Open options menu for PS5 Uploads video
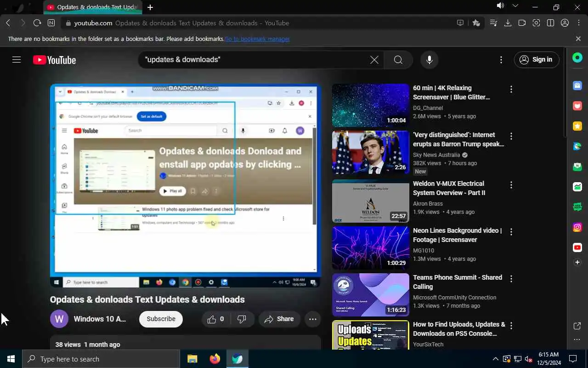 click(x=511, y=326)
